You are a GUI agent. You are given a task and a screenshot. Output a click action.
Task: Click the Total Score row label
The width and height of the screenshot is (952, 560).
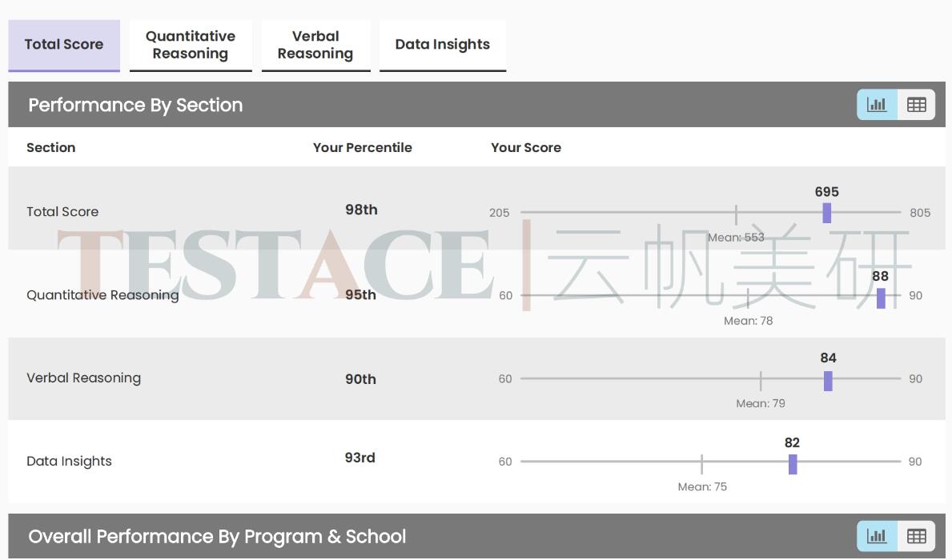62,212
